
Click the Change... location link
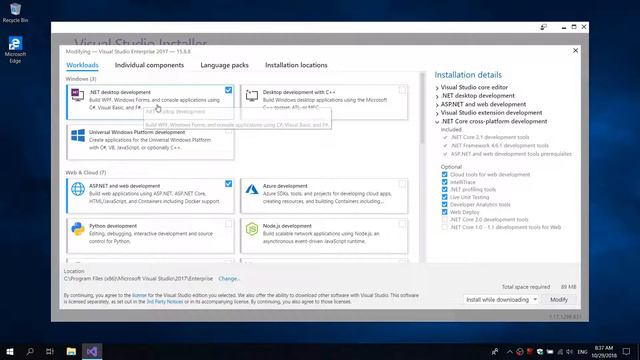(x=229, y=279)
